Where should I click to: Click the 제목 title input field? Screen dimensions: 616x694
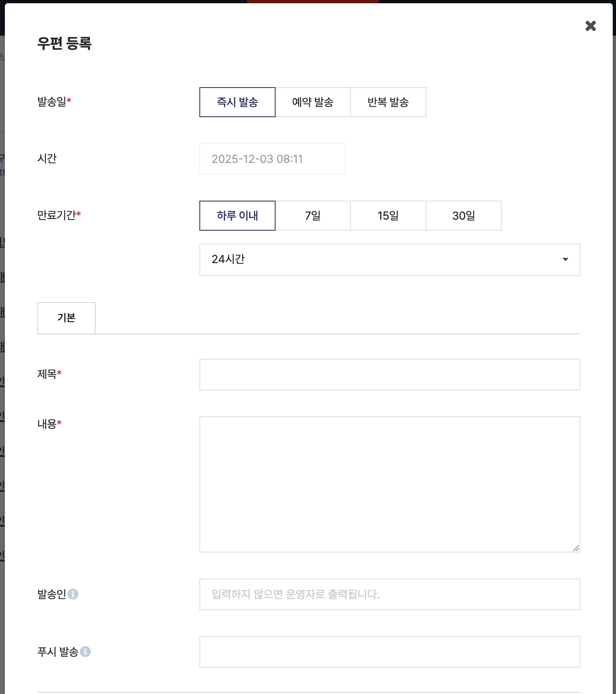click(389, 375)
